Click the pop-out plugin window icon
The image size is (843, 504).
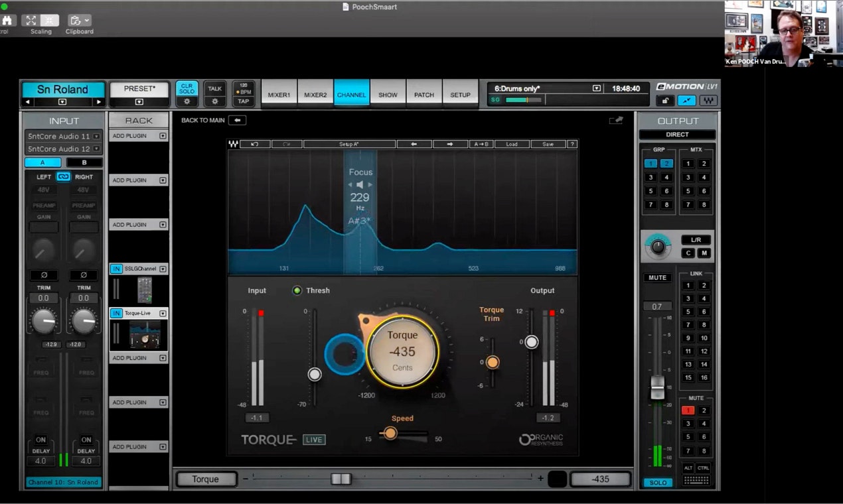(x=616, y=120)
